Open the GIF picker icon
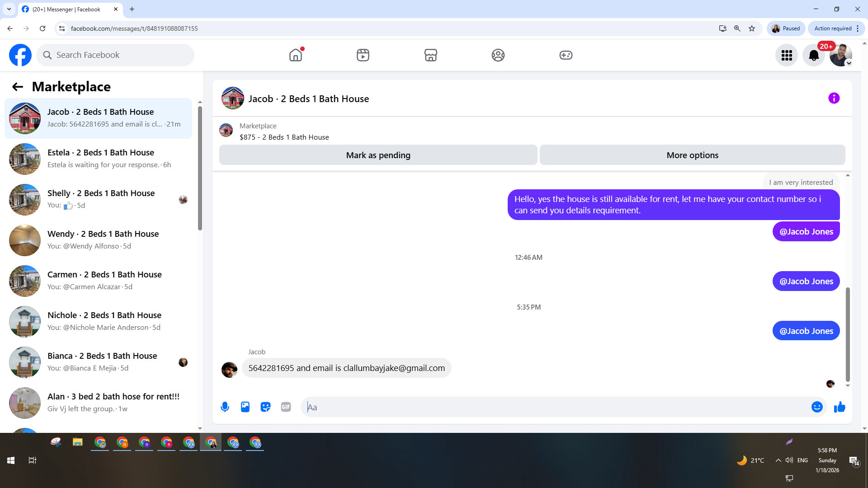The image size is (868, 488). point(286,407)
